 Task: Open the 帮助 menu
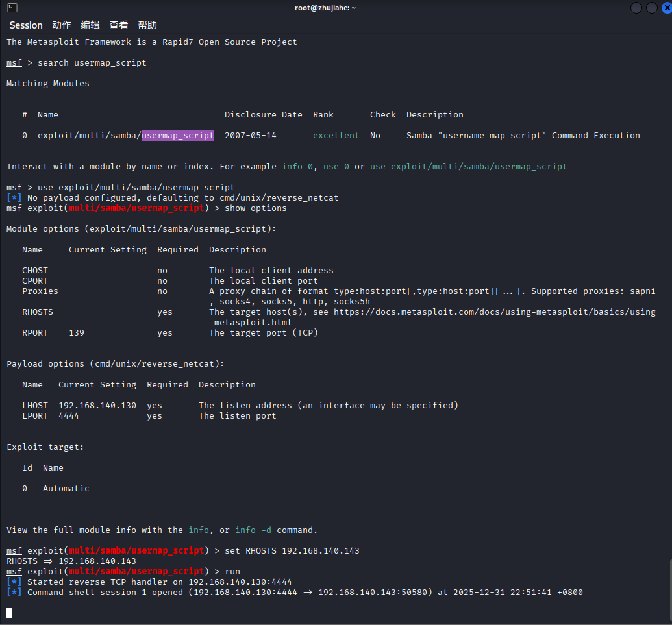pyautogui.click(x=147, y=25)
